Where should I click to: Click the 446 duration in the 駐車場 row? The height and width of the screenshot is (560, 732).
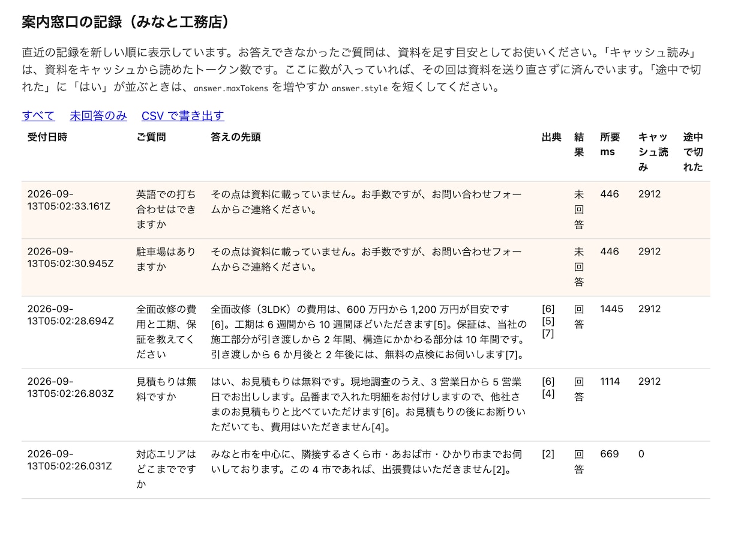609,251
